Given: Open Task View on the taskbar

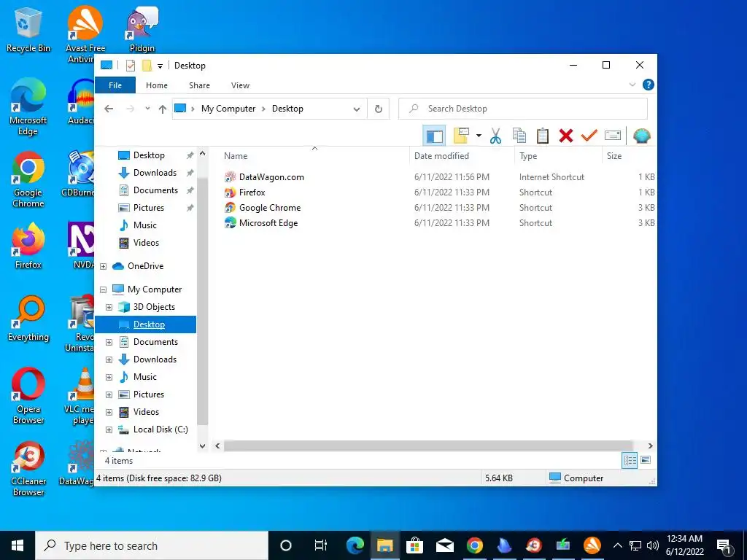Looking at the screenshot, I should [x=321, y=545].
